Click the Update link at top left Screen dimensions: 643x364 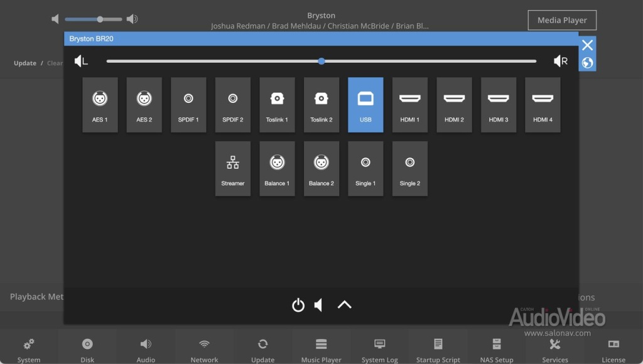[25, 63]
